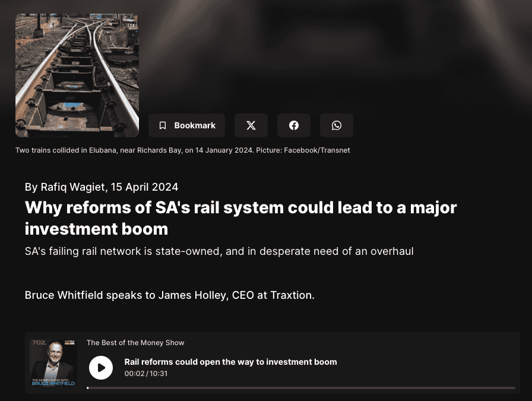
Task: Open the railway tracks article image
Action: 77,75
